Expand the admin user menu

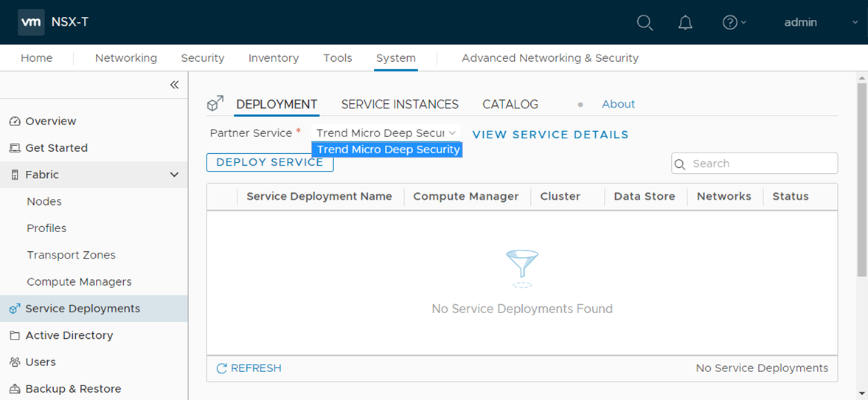coord(820,23)
